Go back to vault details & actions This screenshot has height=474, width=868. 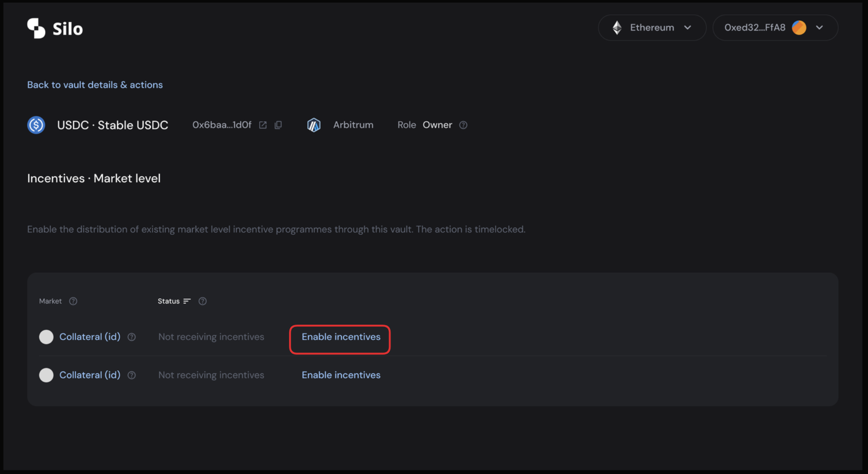(x=95, y=85)
